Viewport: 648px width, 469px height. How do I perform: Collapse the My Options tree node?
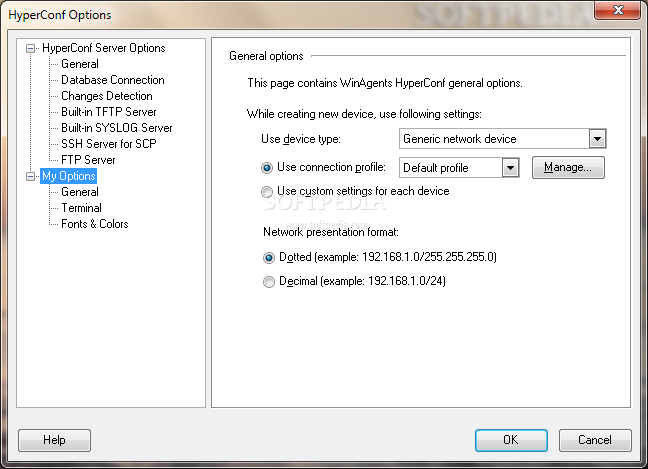tap(30, 177)
